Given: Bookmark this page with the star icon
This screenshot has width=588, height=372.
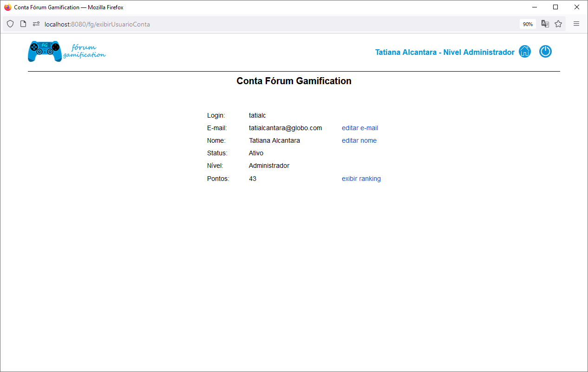Looking at the screenshot, I should tap(558, 24).
